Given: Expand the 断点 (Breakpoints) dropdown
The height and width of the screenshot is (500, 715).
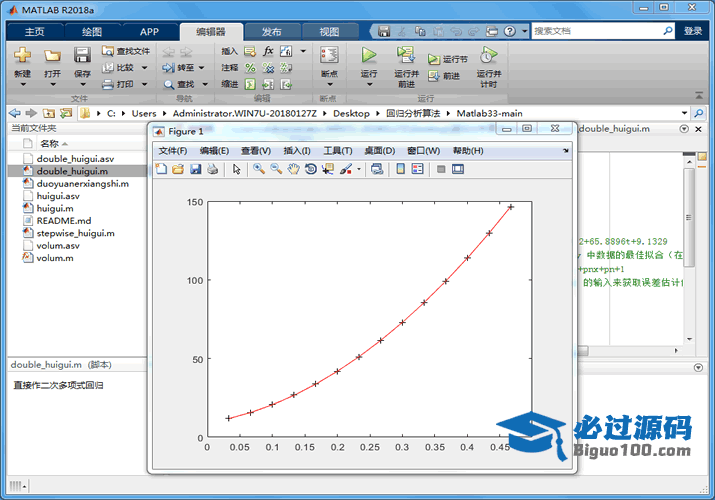Looking at the screenshot, I should [x=329, y=84].
